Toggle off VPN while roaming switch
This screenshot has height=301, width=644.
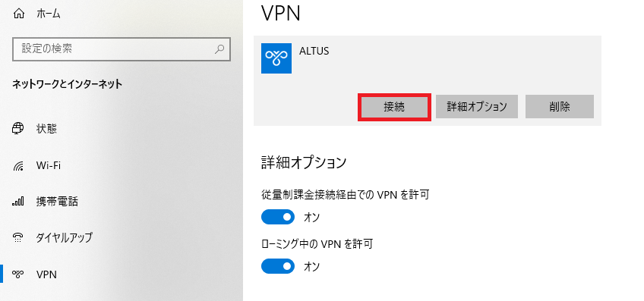point(278,266)
